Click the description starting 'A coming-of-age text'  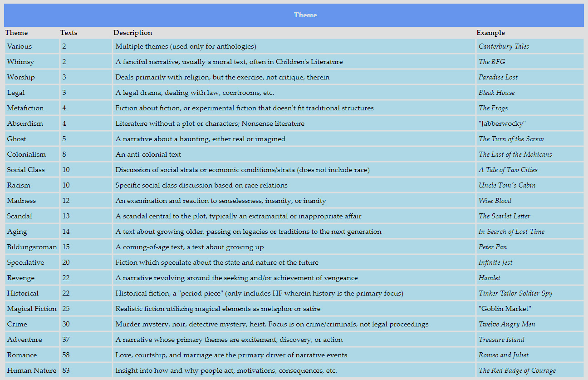click(x=190, y=247)
